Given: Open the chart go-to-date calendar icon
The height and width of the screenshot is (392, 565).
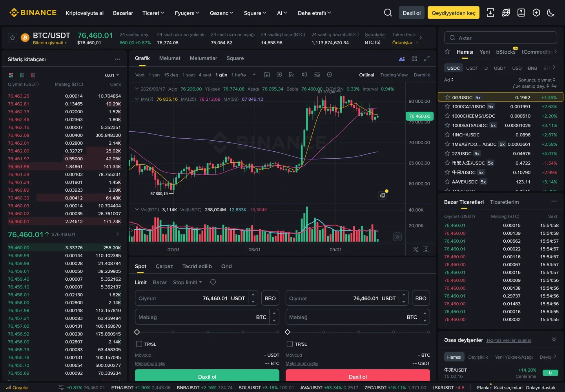Looking at the screenshot, I should click(x=267, y=74).
